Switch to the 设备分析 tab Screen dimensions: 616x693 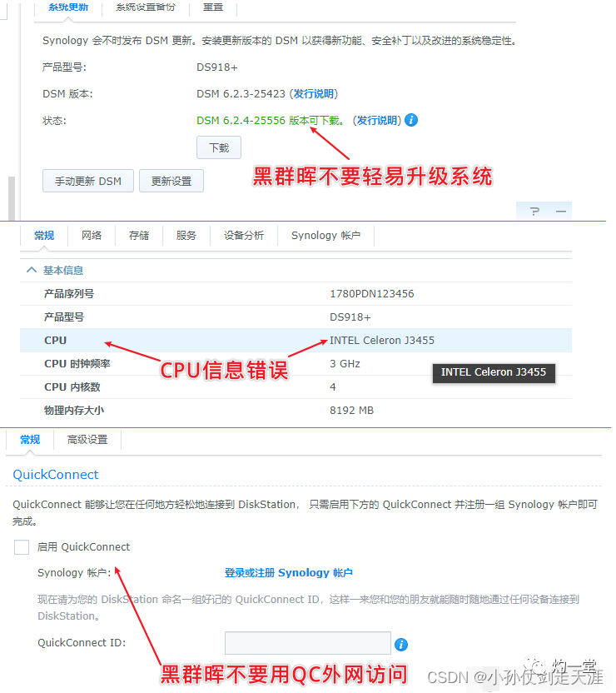244,235
